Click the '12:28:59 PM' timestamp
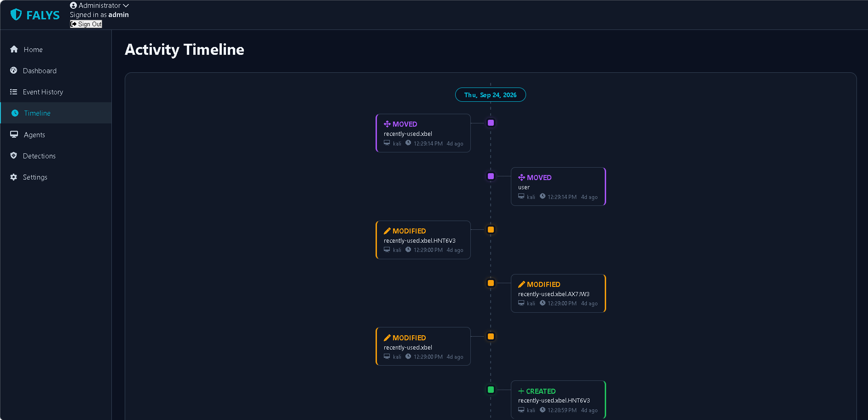The width and height of the screenshot is (868, 420). [562, 410]
